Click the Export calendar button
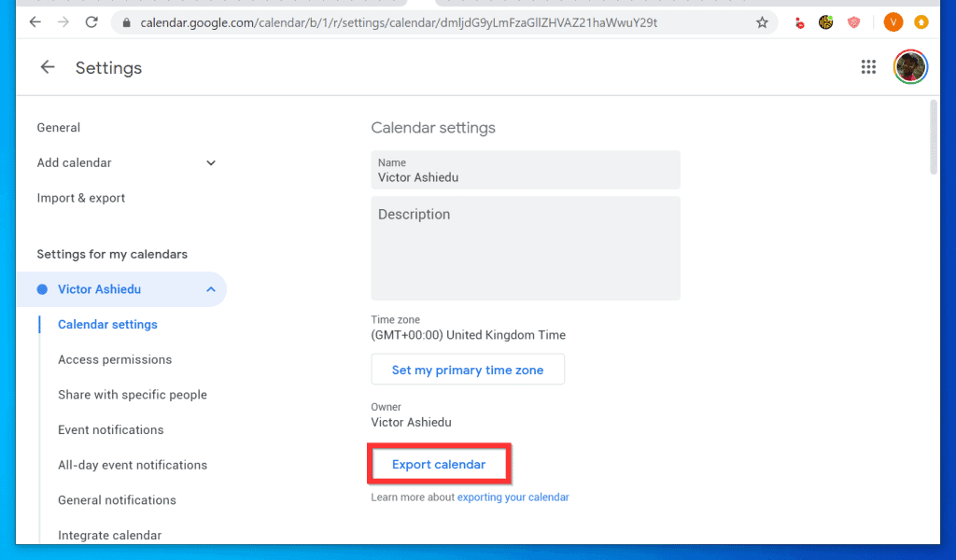The width and height of the screenshot is (956, 560). click(x=438, y=465)
